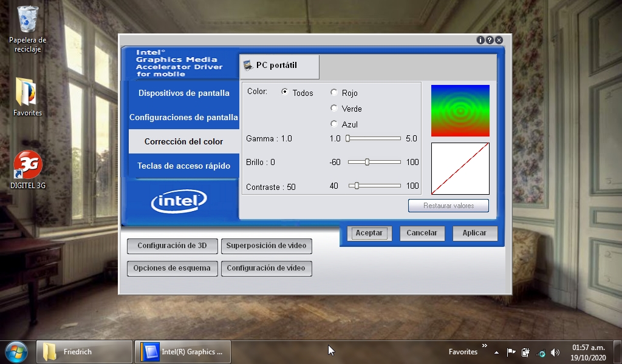Click the gamma curve graph
Screen dimensions: 622x364
coord(460,169)
